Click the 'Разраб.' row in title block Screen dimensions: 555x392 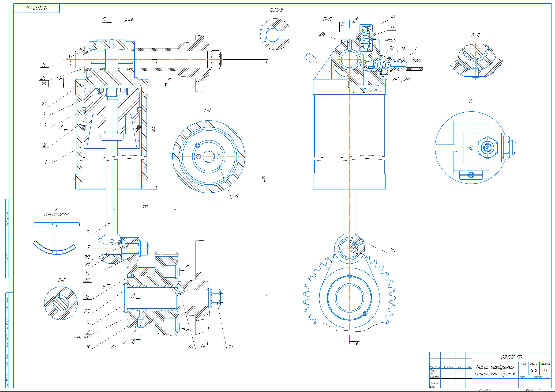(434, 370)
